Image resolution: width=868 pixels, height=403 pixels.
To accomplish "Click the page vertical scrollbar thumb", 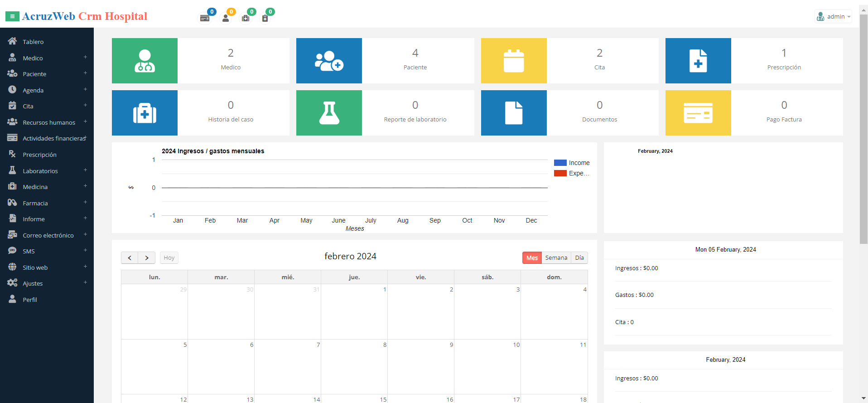I will (863, 129).
